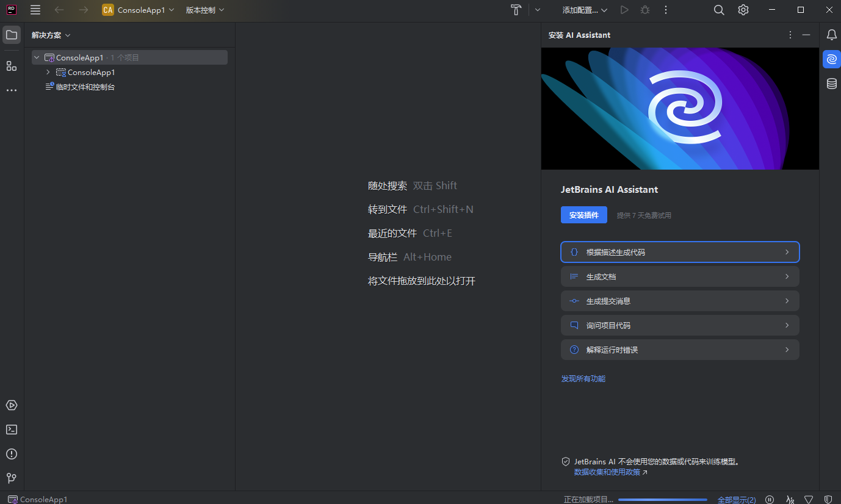
Task: Click the triangle filter status icon
Action: point(809,499)
